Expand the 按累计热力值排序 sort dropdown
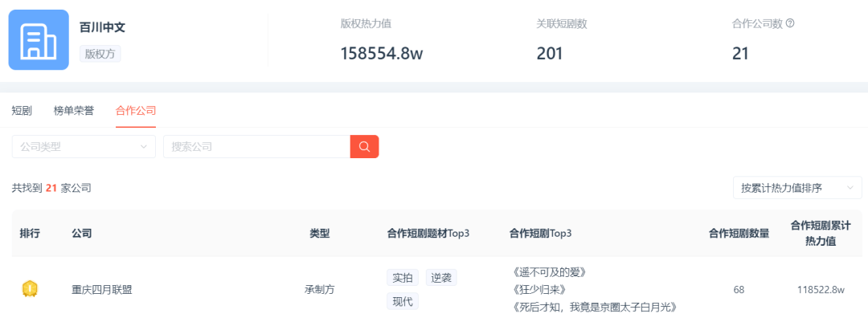Screen dimensions: 868x322 [x=796, y=188]
